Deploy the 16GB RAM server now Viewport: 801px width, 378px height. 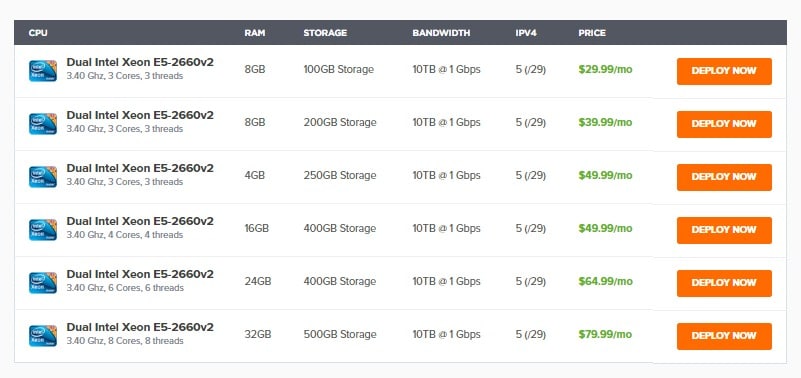pos(724,230)
